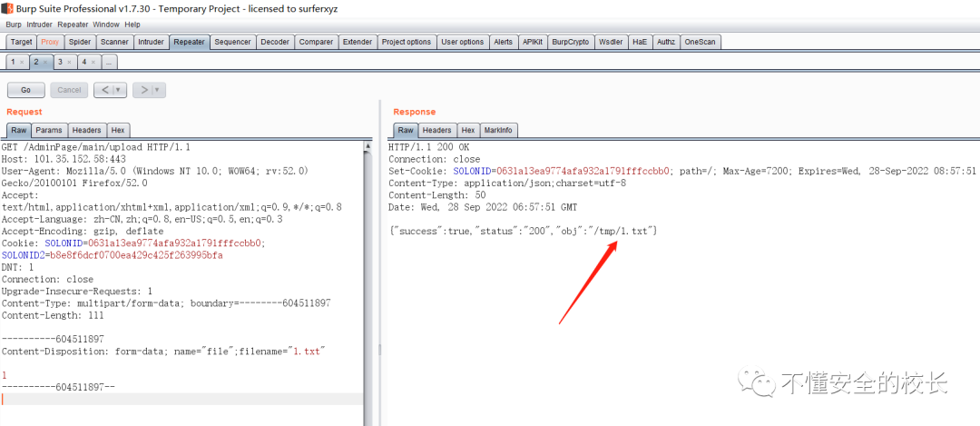The width and height of the screenshot is (980, 426).
Task: Switch to the Sequencer tab
Action: pyautogui.click(x=232, y=42)
